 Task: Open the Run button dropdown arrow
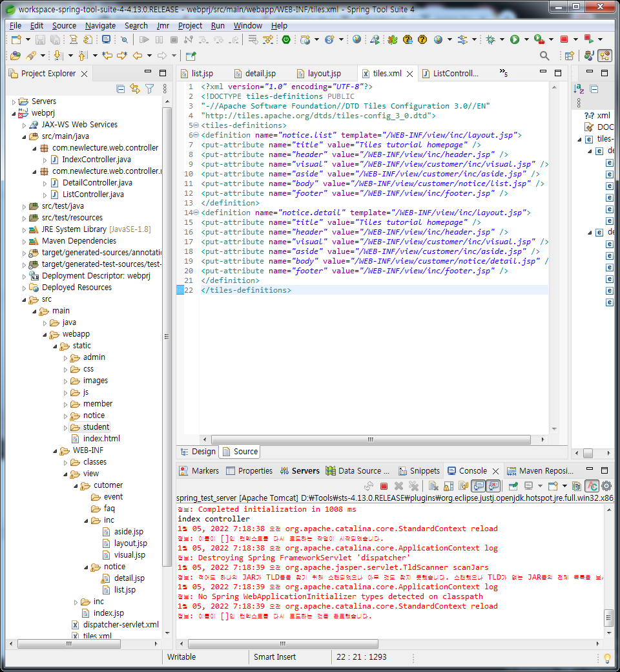tap(526, 40)
